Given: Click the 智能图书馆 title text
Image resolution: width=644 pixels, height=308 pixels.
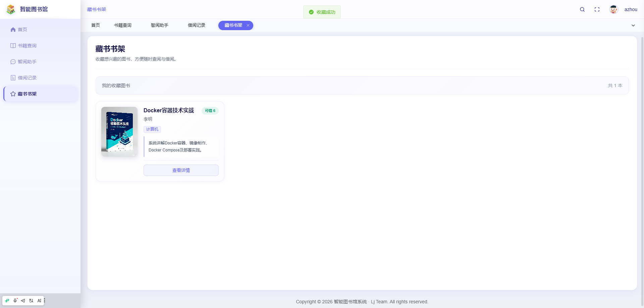Looking at the screenshot, I should coord(34,9).
